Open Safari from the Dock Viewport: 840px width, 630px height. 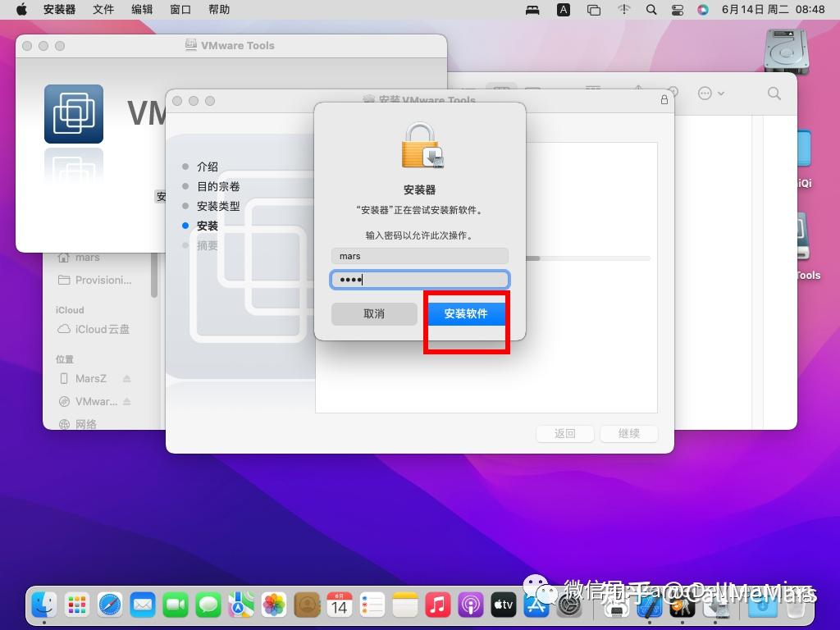111,605
